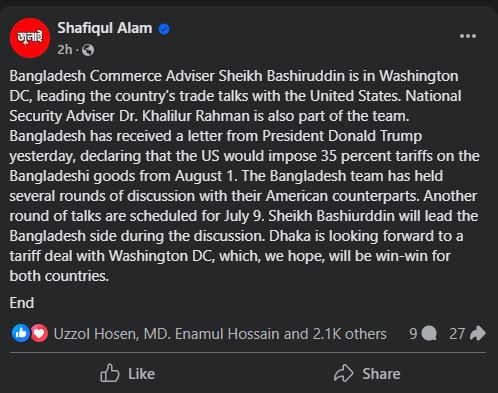498x393 pixels.
Task: Click the public globe audience icon
Action: click(88, 50)
